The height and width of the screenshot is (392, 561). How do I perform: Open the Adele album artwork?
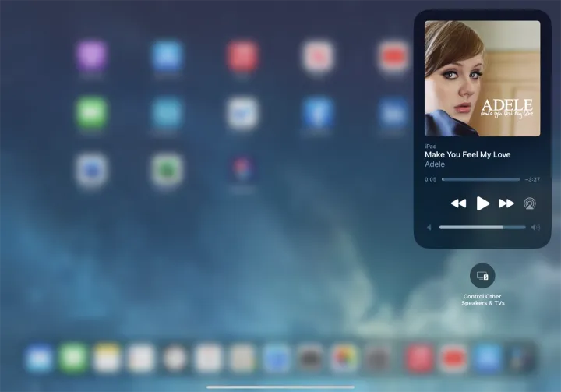coord(482,78)
